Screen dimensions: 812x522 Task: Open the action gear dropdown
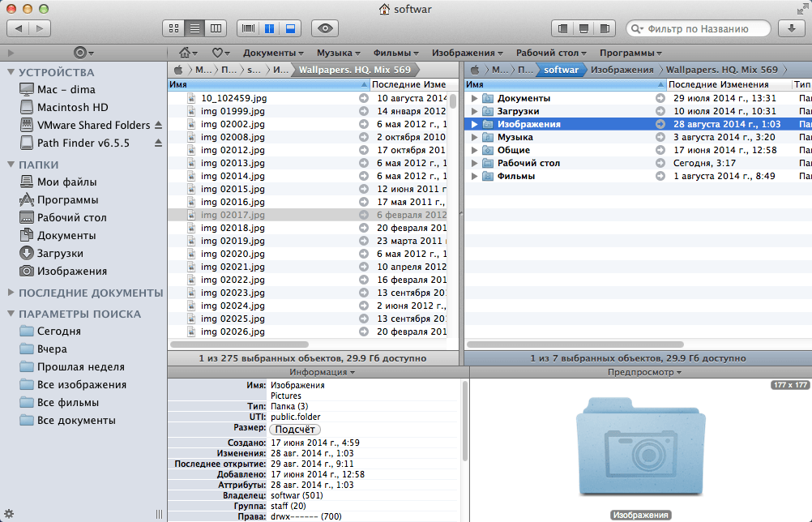point(83,53)
